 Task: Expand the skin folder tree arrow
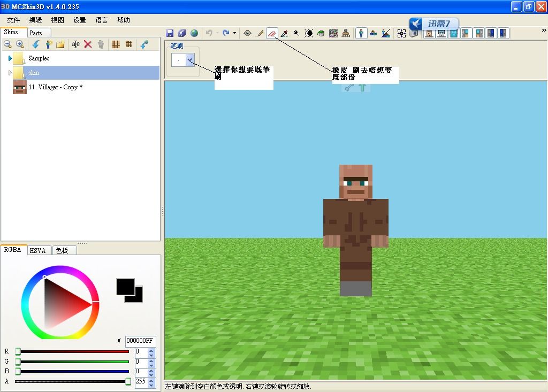[x=10, y=73]
